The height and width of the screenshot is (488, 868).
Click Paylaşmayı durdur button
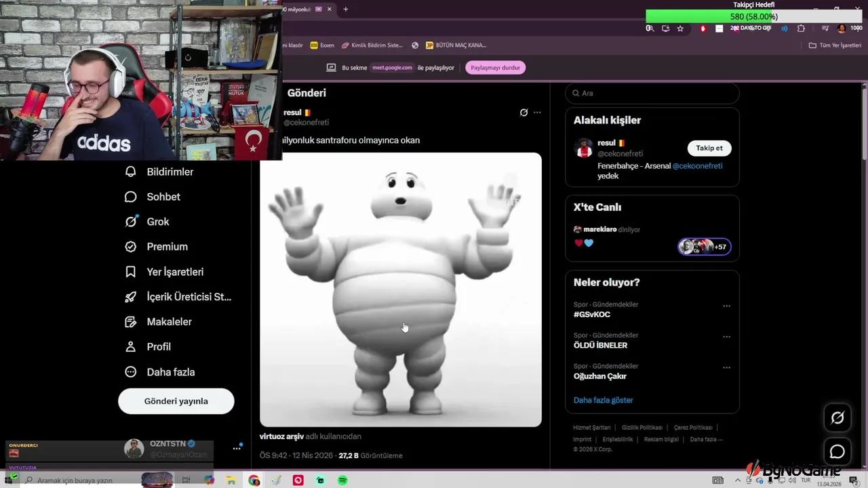pyautogui.click(x=496, y=68)
